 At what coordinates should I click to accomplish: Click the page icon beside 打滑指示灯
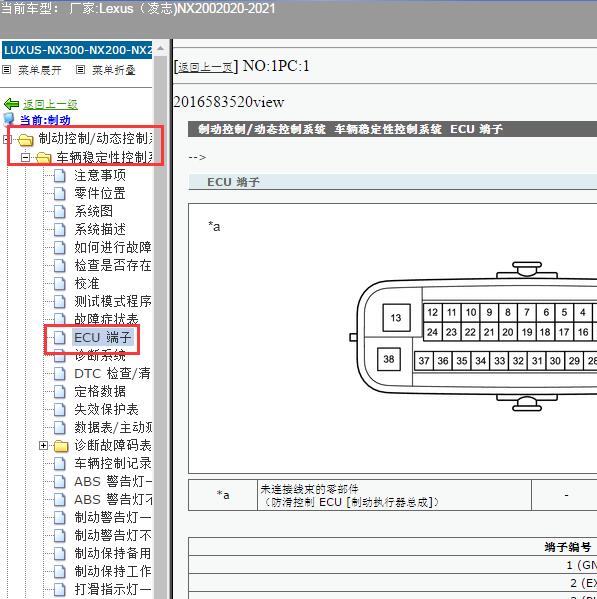(x=60, y=589)
